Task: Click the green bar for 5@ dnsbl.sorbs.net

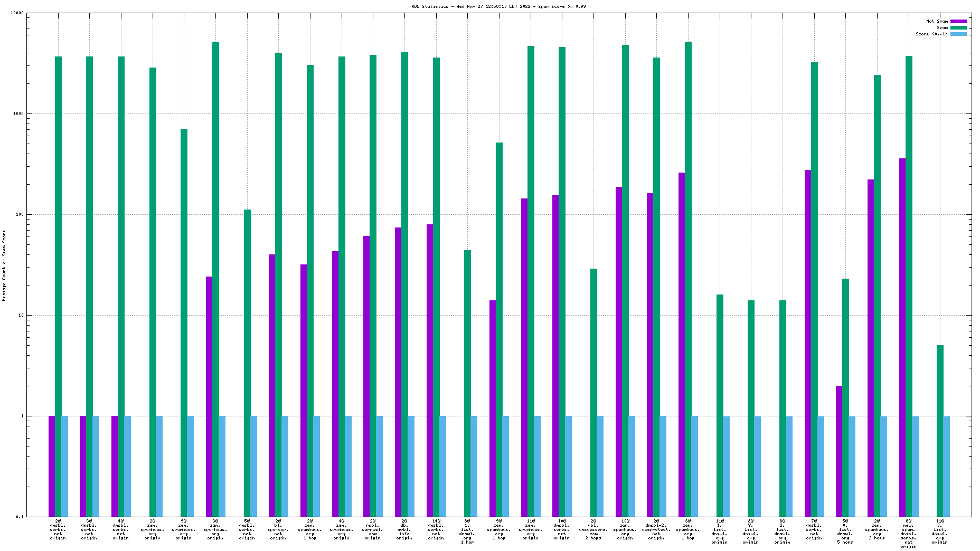Action: click(247, 363)
